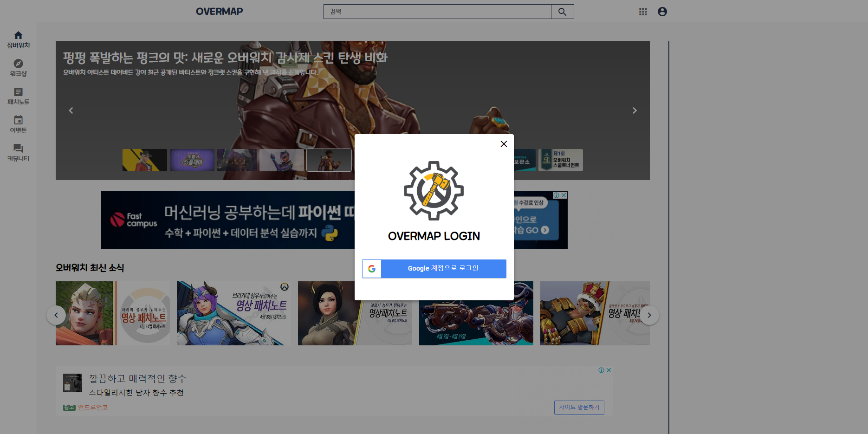Image resolution: width=868 pixels, height=434 pixels.
Task: Go to the OVERMAP header logo
Action: (219, 12)
